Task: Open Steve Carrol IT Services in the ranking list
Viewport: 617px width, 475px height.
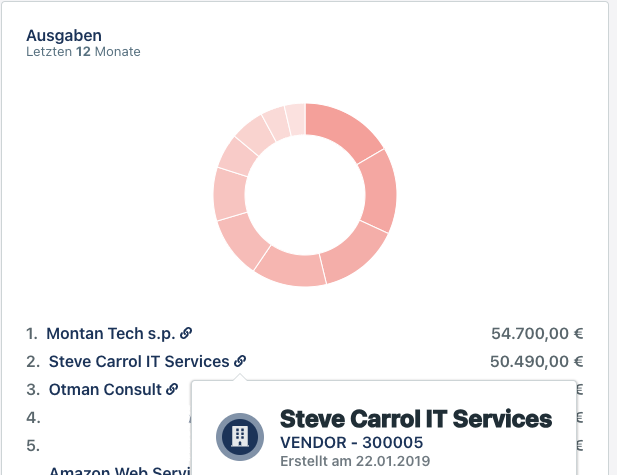Action: [x=139, y=361]
